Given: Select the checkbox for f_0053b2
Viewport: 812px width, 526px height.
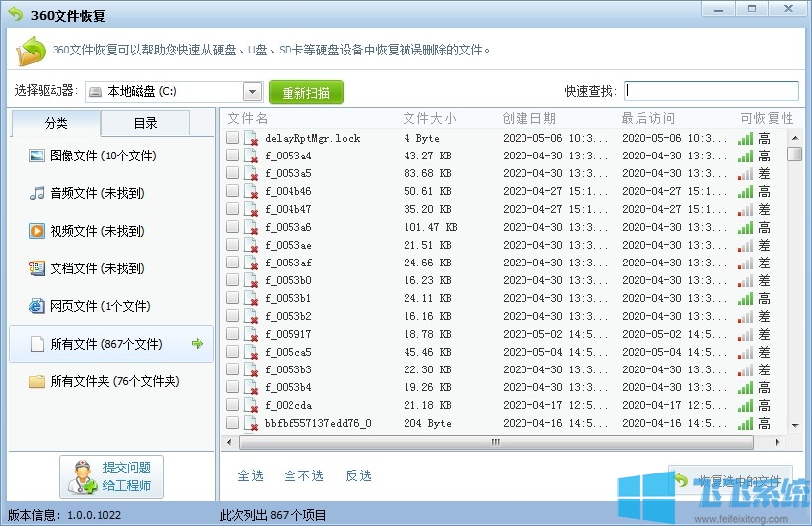Looking at the screenshot, I should [233, 315].
